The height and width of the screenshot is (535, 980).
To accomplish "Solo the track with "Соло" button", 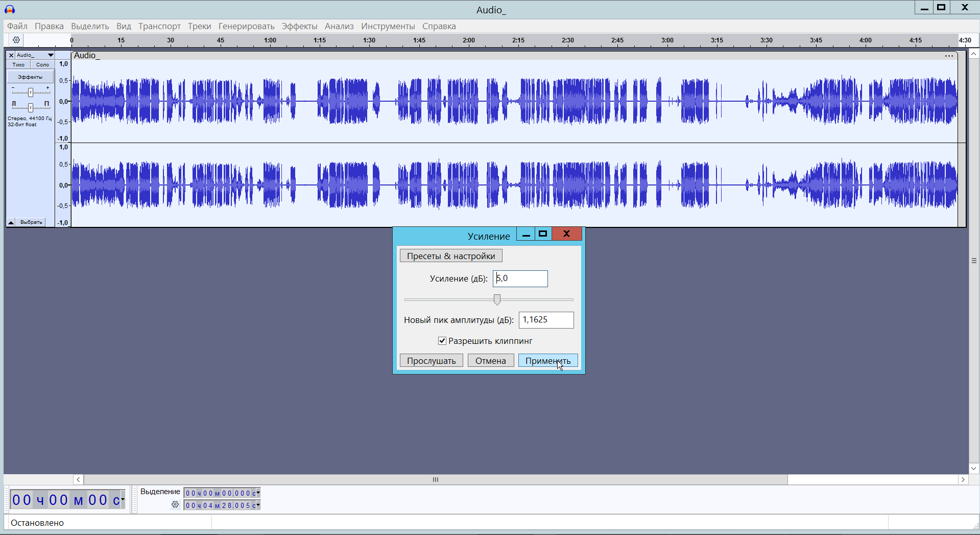I will click(x=42, y=65).
